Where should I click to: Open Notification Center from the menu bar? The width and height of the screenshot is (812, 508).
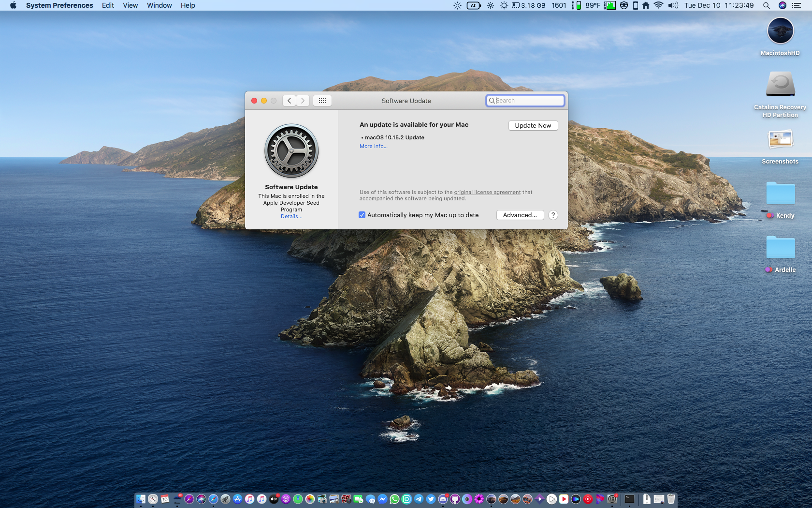[x=797, y=5]
